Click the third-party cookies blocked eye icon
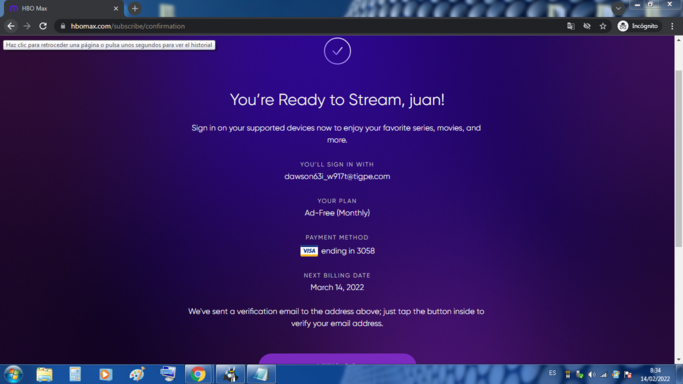 pyautogui.click(x=587, y=26)
